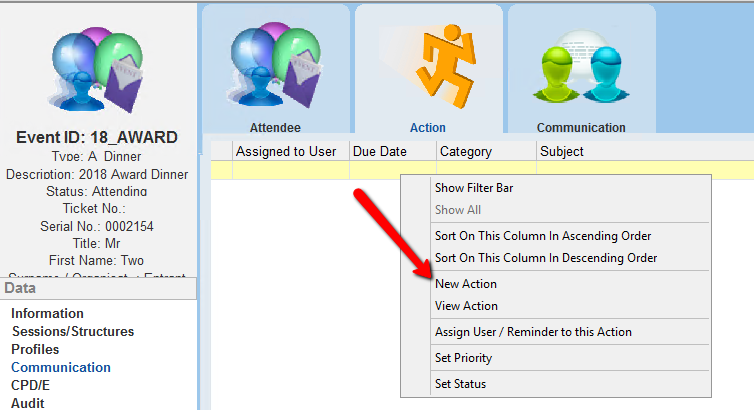Click the Due Date column header
The image size is (754, 410).
pyautogui.click(x=380, y=152)
